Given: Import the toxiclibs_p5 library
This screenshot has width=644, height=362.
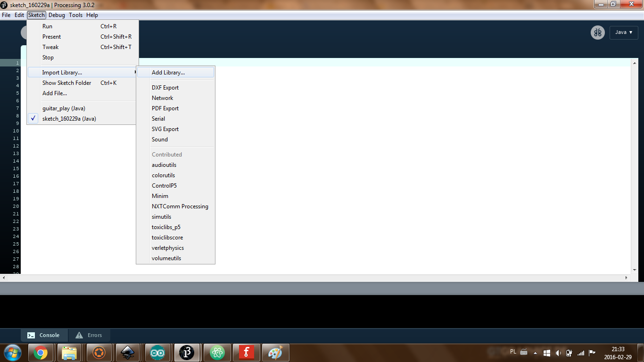Looking at the screenshot, I should click(175, 227).
